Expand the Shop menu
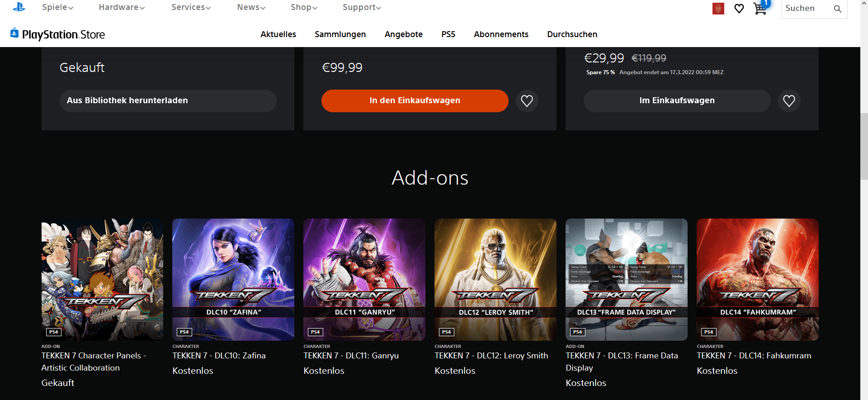The height and width of the screenshot is (400, 868). pos(304,7)
